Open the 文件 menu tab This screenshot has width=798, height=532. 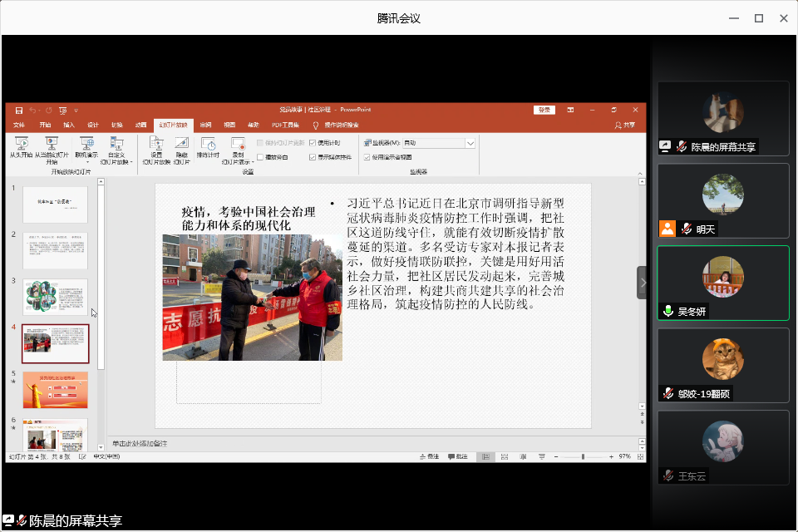pyautogui.click(x=19, y=125)
